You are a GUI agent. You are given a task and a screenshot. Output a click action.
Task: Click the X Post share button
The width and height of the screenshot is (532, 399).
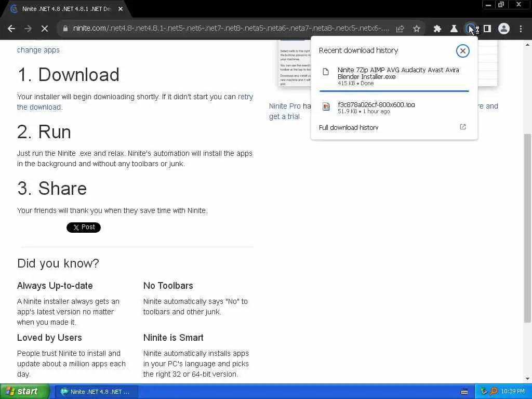coord(84,227)
